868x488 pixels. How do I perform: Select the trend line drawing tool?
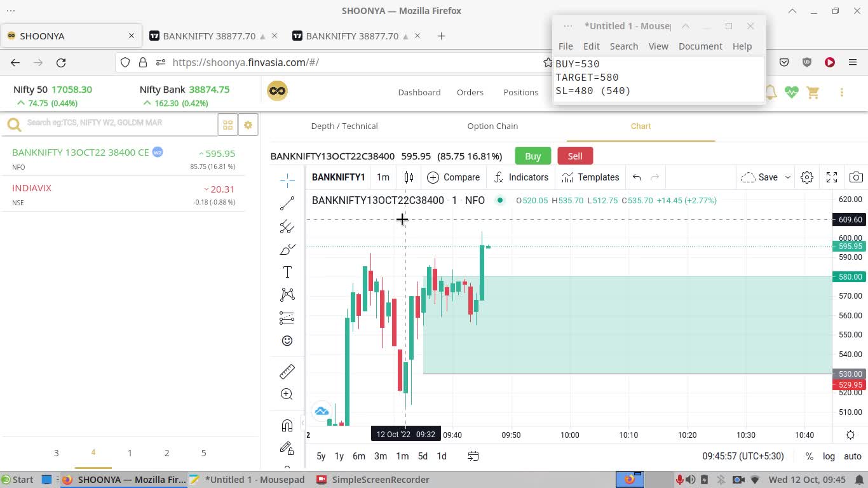tap(287, 203)
